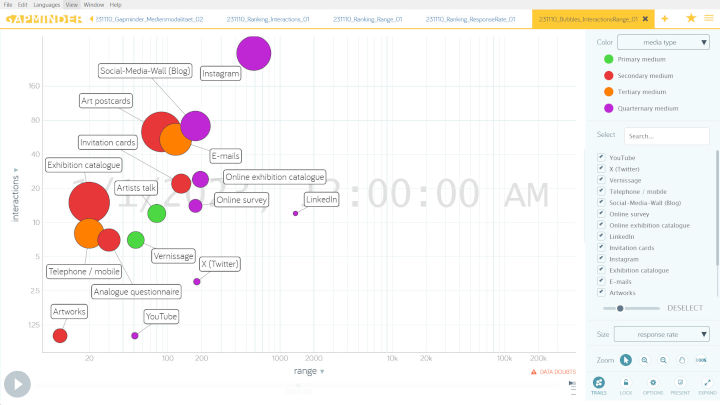720x405 pixels.
Task: Select the hand pan tool
Action: coord(681,360)
